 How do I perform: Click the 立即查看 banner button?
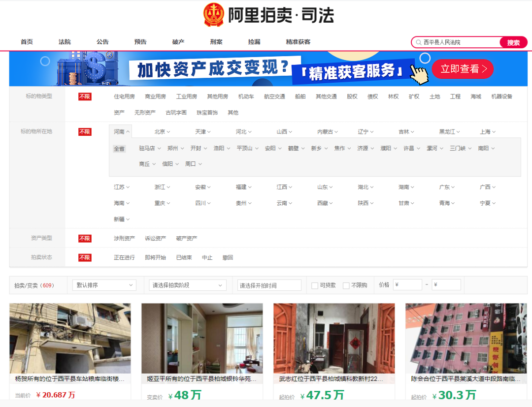[463, 69]
